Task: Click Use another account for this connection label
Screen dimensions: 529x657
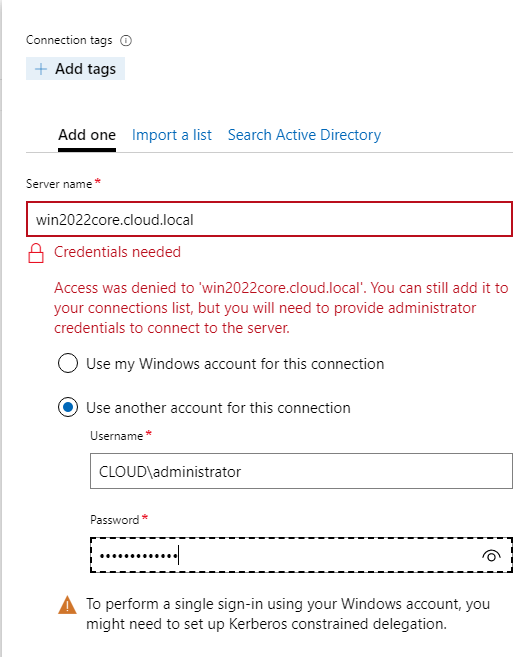Action: pyautogui.click(x=218, y=408)
